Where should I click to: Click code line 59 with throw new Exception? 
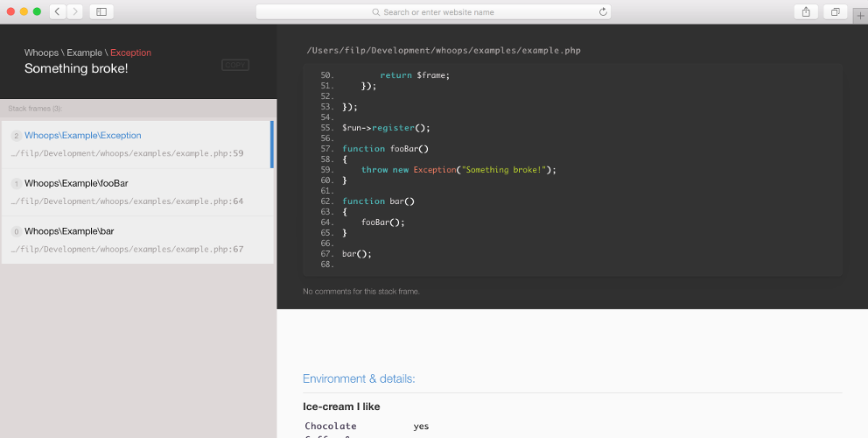click(x=458, y=170)
